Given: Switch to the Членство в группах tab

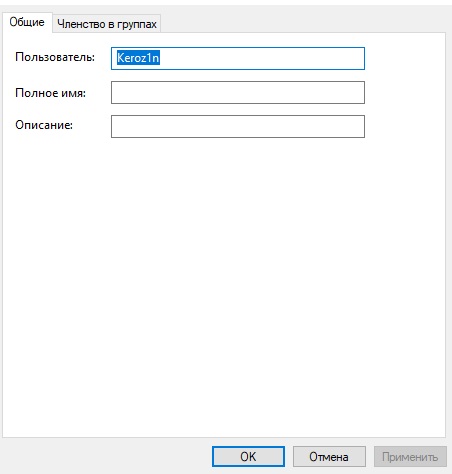Looking at the screenshot, I should (x=107, y=24).
